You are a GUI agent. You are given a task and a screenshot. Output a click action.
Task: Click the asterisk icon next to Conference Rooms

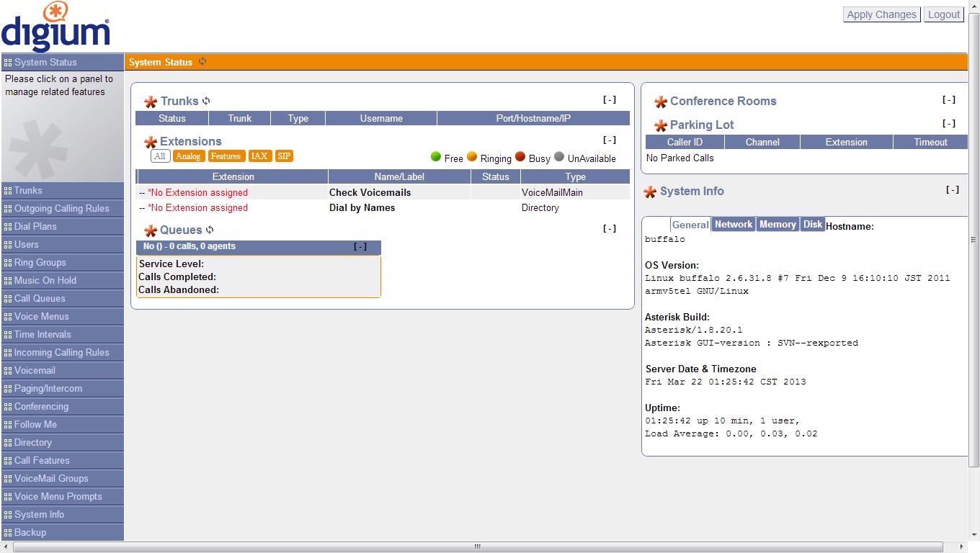coord(660,102)
